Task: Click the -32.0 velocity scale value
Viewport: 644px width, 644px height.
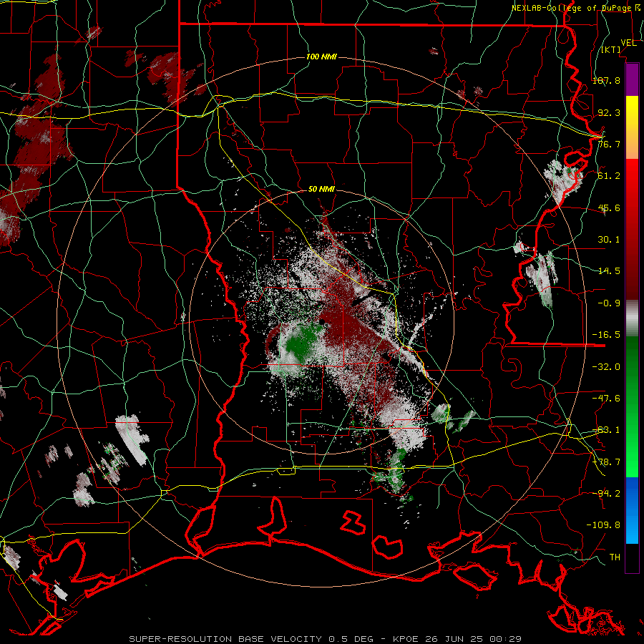Action: [606, 367]
